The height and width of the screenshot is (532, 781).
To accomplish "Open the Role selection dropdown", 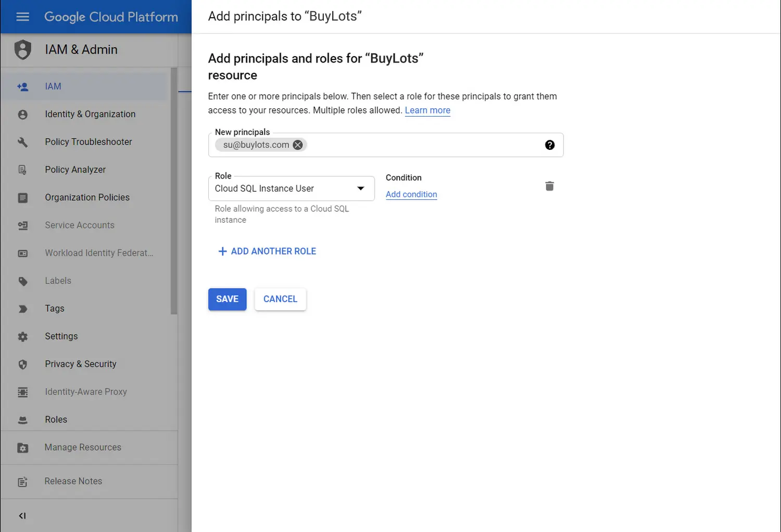I will pos(361,188).
